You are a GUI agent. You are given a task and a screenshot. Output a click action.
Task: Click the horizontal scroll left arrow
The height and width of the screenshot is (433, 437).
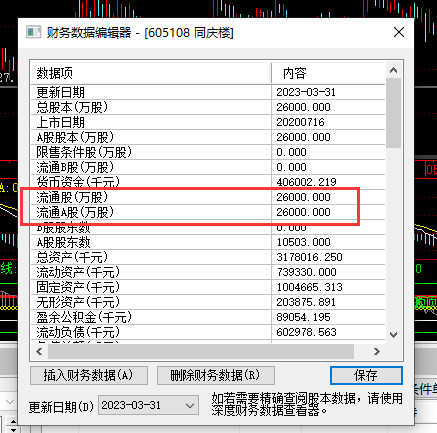(x=39, y=351)
